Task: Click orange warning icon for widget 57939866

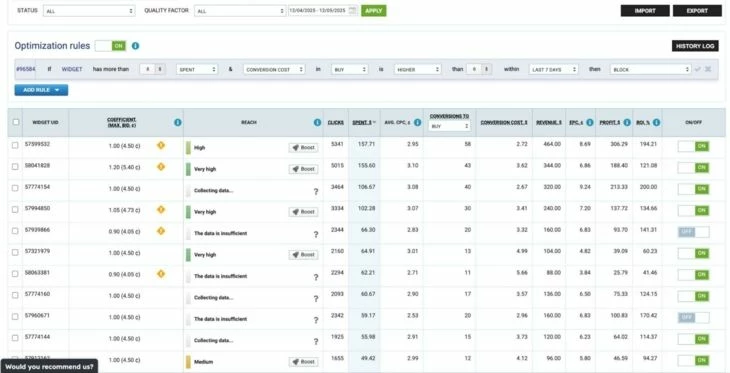Action: coord(161,231)
